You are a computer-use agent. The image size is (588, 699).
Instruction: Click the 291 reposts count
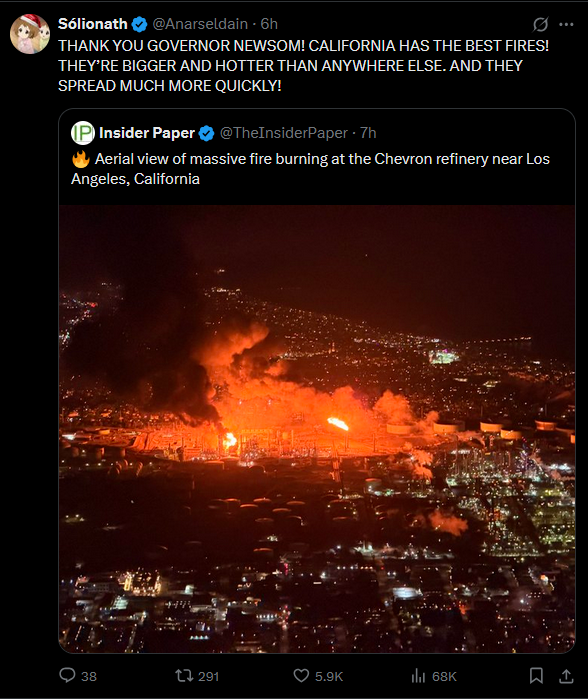tap(209, 676)
